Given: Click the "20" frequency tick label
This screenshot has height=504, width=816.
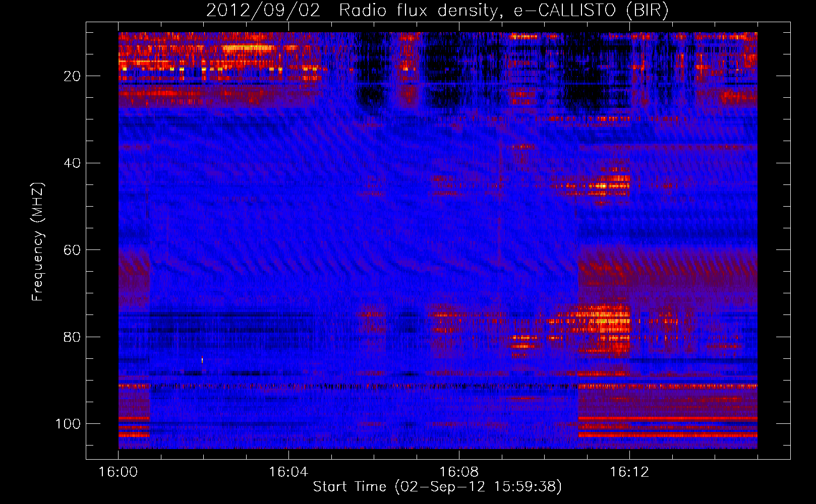Looking at the screenshot, I should pyautogui.click(x=72, y=76).
